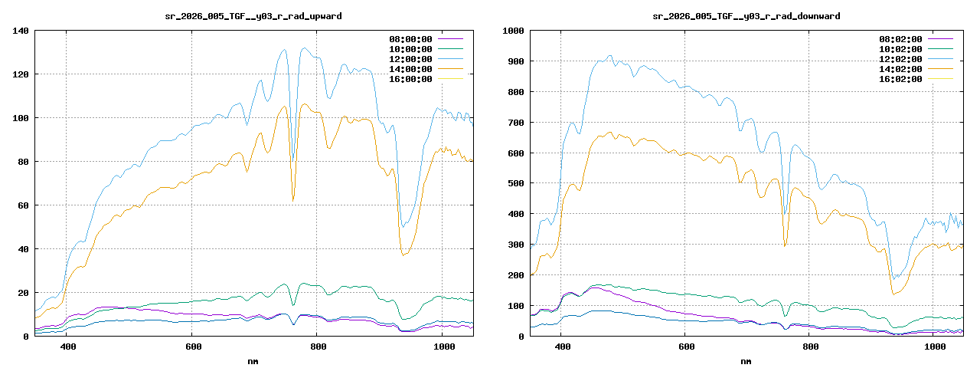The height and width of the screenshot is (368, 980).
Task: Toggle the 16:02:00 legend entry label
Action: coord(900,78)
